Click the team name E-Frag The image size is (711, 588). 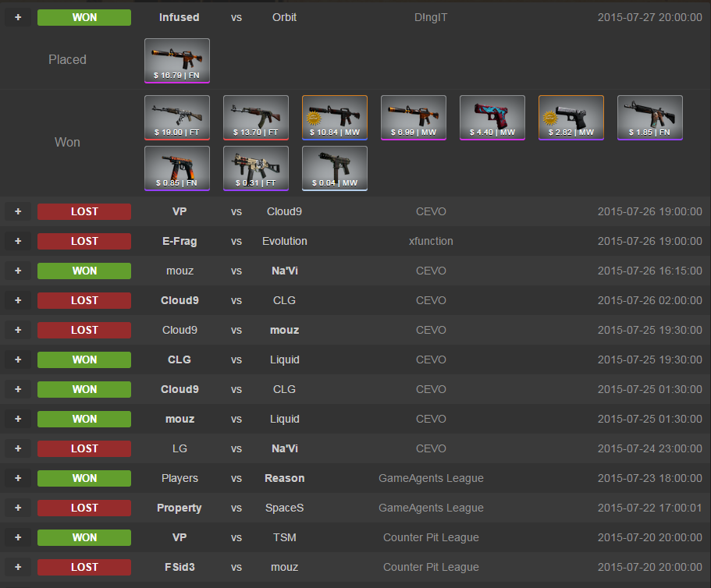tap(180, 241)
